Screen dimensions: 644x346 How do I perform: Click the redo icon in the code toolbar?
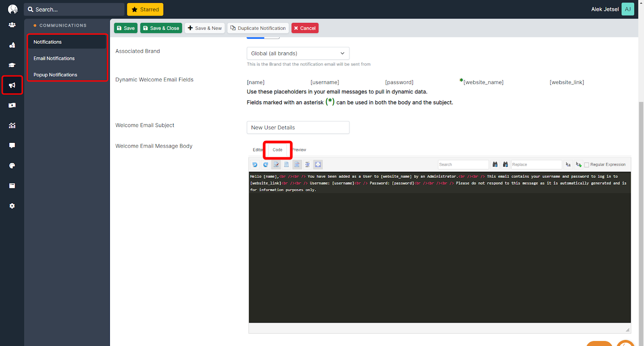pos(266,165)
